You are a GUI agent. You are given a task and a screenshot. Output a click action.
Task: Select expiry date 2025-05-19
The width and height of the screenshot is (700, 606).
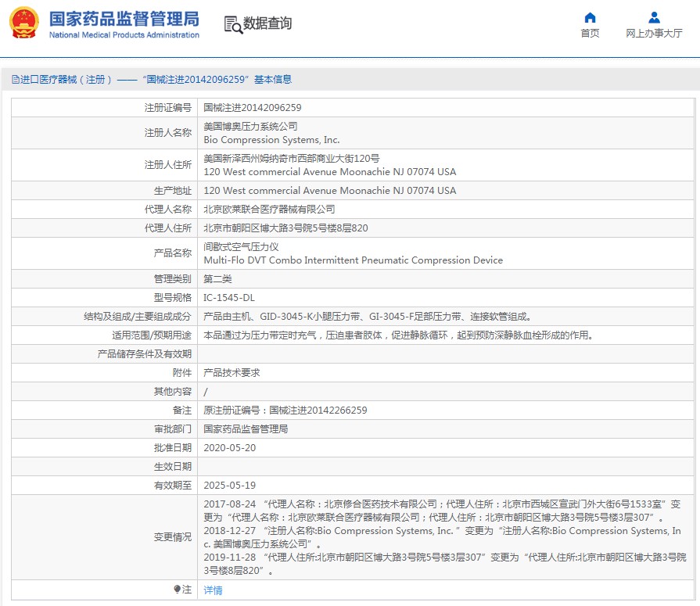tap(229, 485)
